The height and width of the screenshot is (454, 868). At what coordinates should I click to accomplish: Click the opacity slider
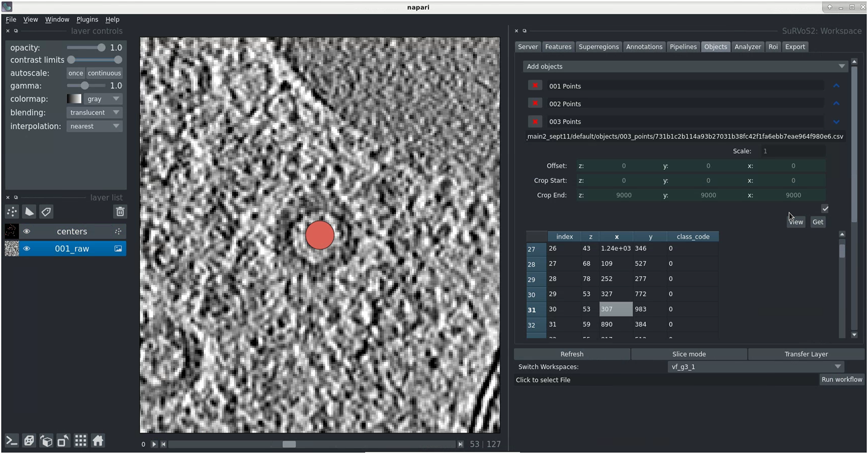[x=86, y=48]
